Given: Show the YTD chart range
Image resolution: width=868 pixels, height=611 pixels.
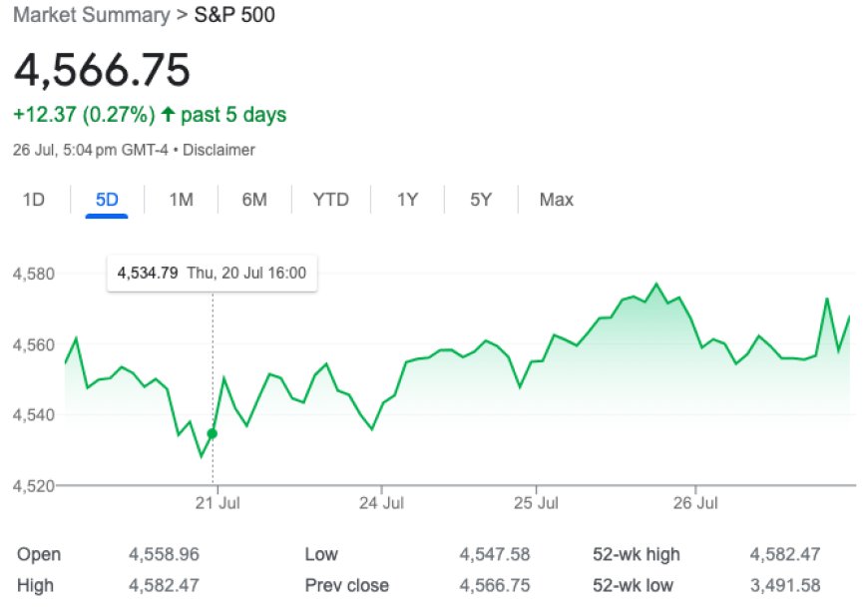Looking at the screenshot, I should 330,199.
